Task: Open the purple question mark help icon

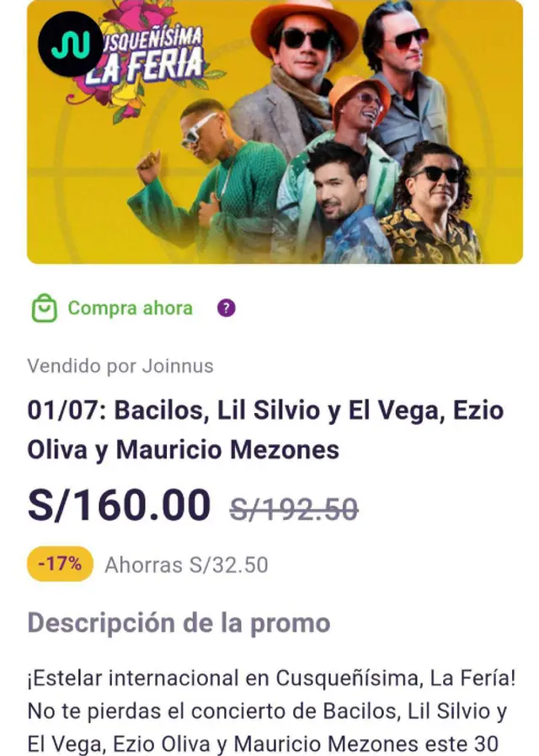Action: pyautogui.click(x=226, y=308)
